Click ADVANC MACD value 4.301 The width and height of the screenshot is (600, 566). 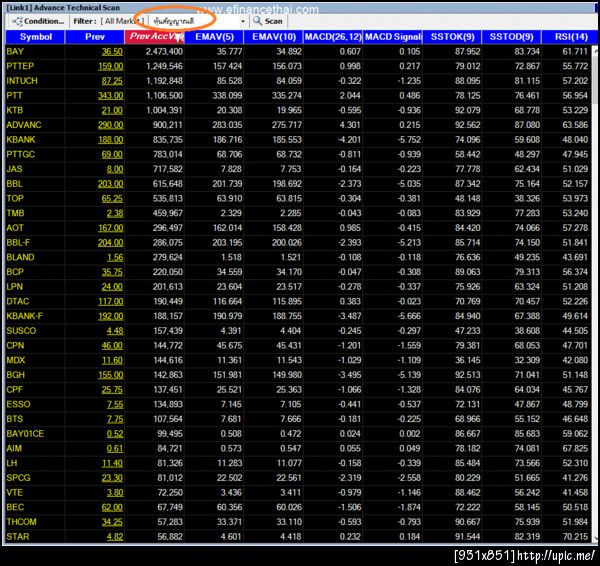(x=350, y=125)
